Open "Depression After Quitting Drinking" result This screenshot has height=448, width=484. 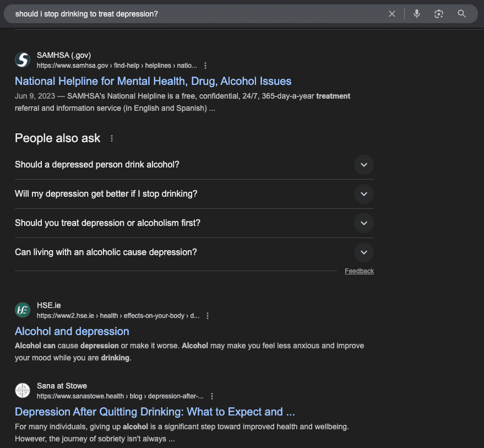pyautogui.click(x=155, y=412)
